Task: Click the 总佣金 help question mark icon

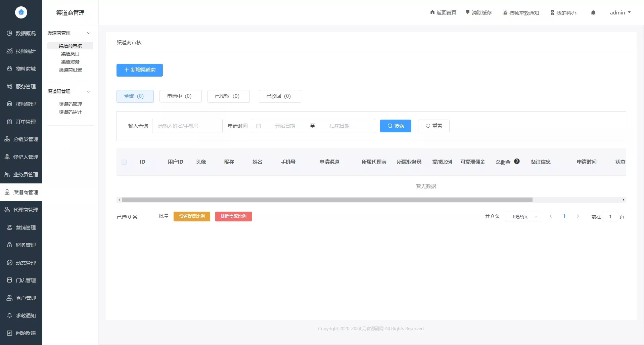Action: click(517, 161)
